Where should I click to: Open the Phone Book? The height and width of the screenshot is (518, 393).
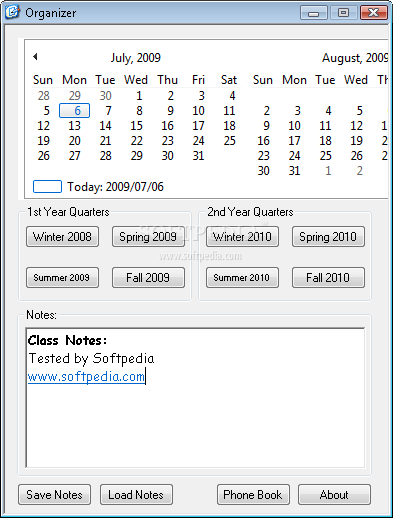tap(253, 495)
